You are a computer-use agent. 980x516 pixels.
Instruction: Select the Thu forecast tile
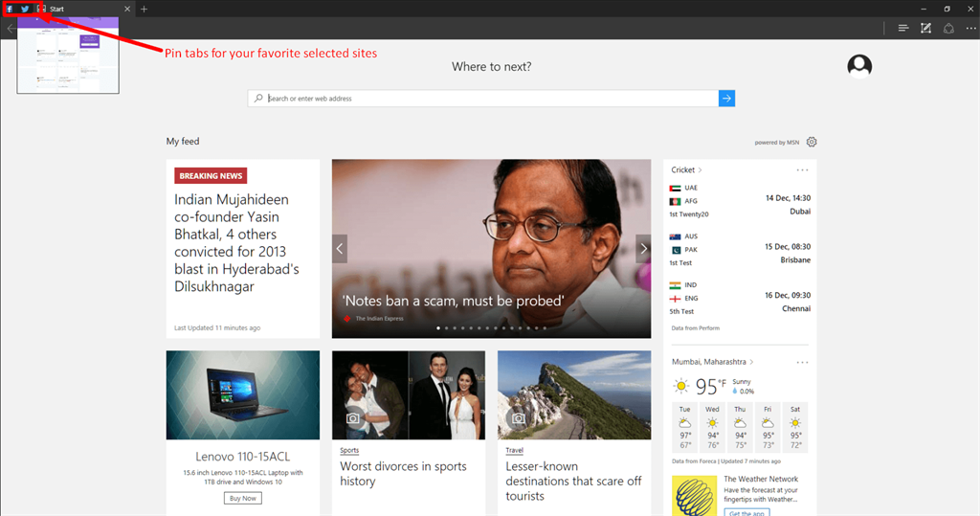tap(740, 427)
